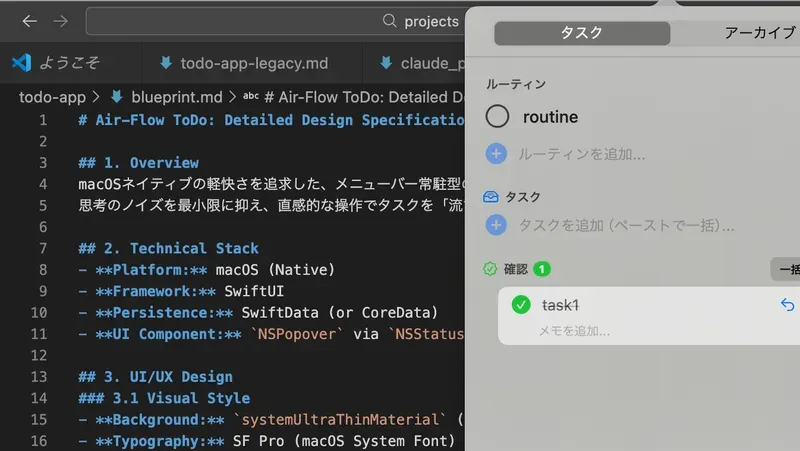Click todo-app-legacy.md tab markdown icon
The width and height of the screenshot is (800, 451).
165,63
